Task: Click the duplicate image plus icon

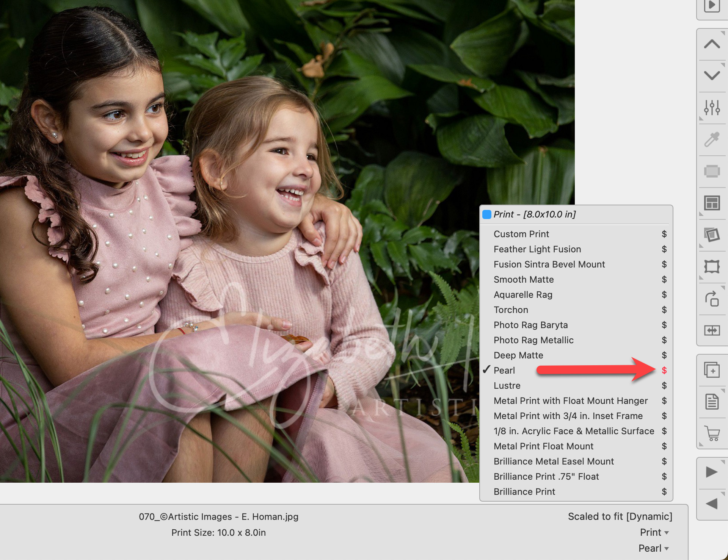Action: 712,370
